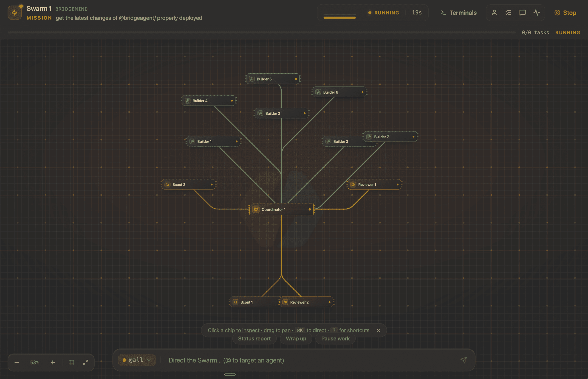Click the bottom panel drag handle
Viewport: 588px width, 379px height.
pos(230,374)
